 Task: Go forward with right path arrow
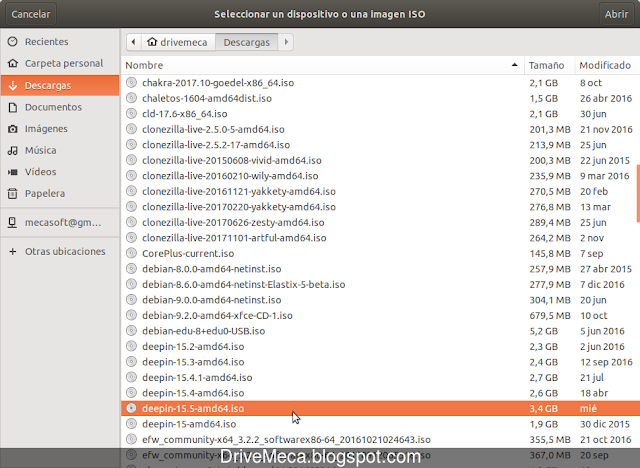pyautogui.click(x=286, y=42)
